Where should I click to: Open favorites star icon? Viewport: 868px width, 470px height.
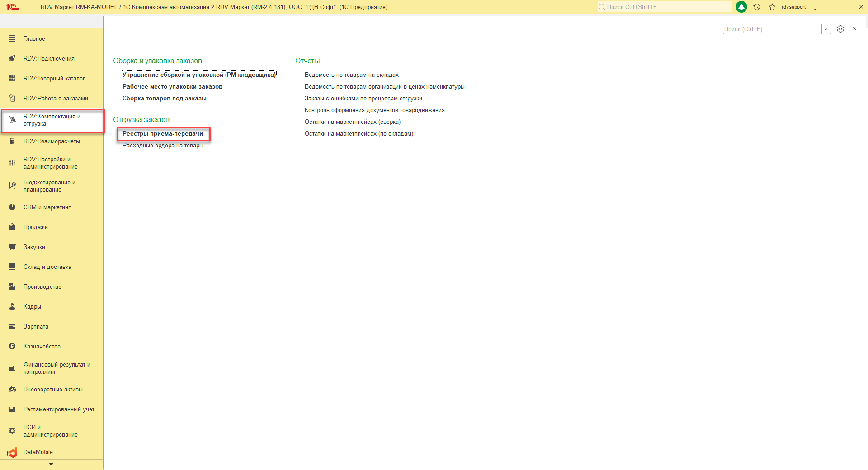pos(772,7)
